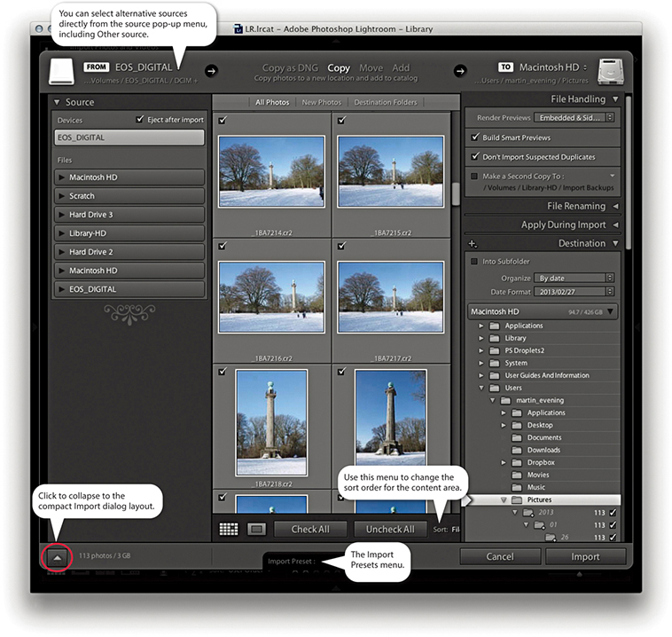This screenshot has height=637, width=672.
Task: Select thumbnail _1BA7218.cr2
Action: (271, 423)
